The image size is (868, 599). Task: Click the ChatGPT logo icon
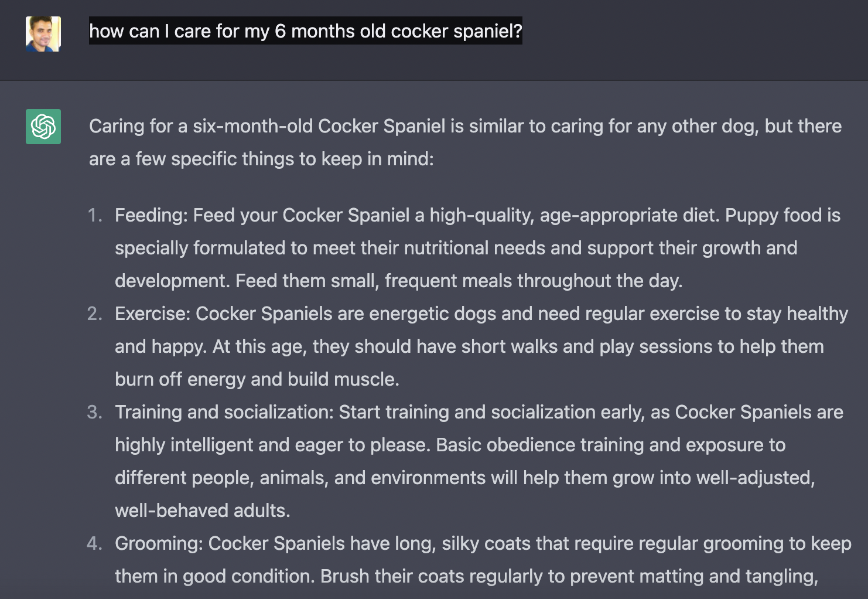43,126
